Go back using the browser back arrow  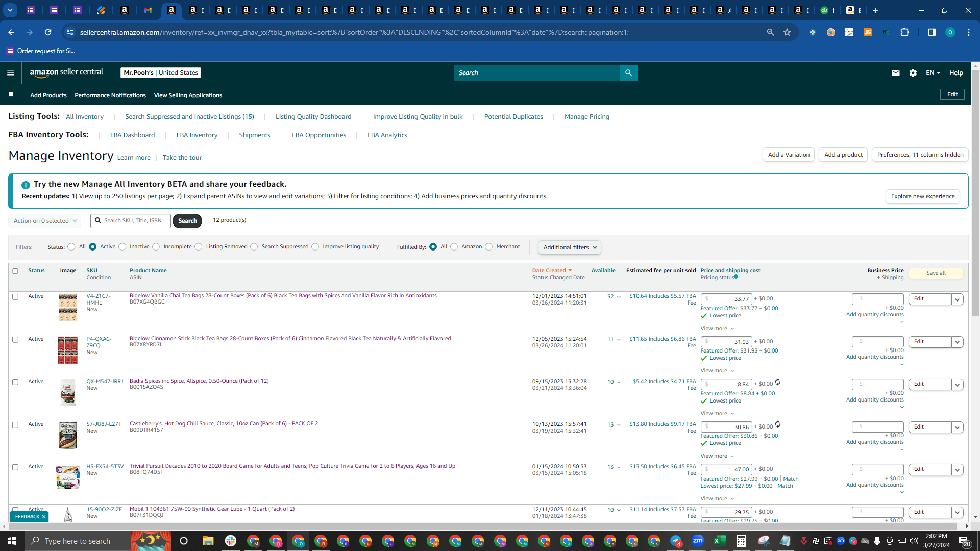[11, 32]
